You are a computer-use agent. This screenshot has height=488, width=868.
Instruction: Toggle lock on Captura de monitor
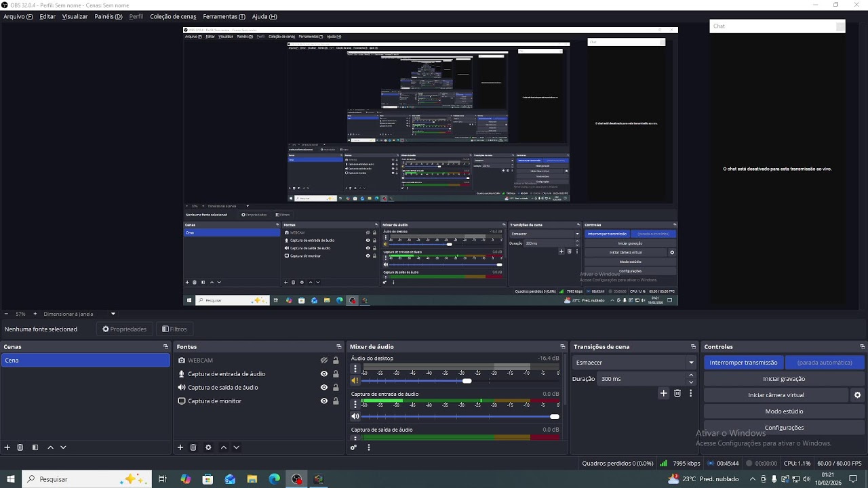coord(336,401)
